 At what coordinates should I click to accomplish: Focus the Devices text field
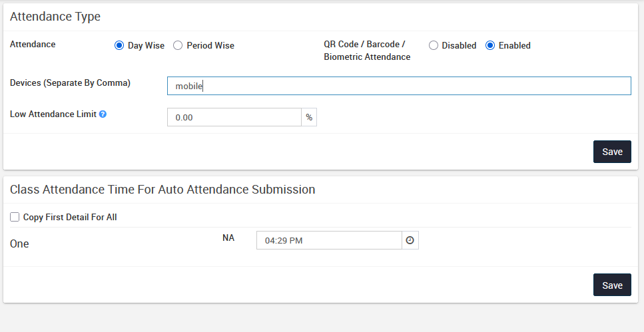[x=398, y=86]
